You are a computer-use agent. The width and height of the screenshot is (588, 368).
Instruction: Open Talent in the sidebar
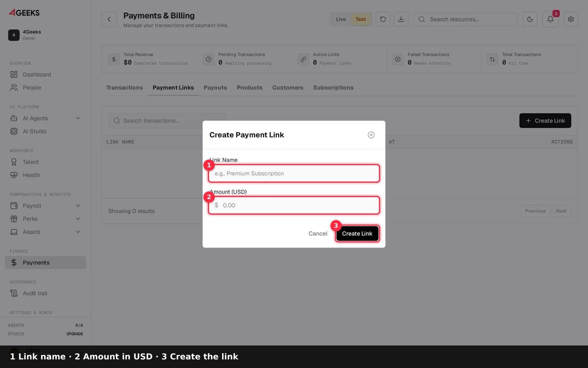(x=45, y=162)
